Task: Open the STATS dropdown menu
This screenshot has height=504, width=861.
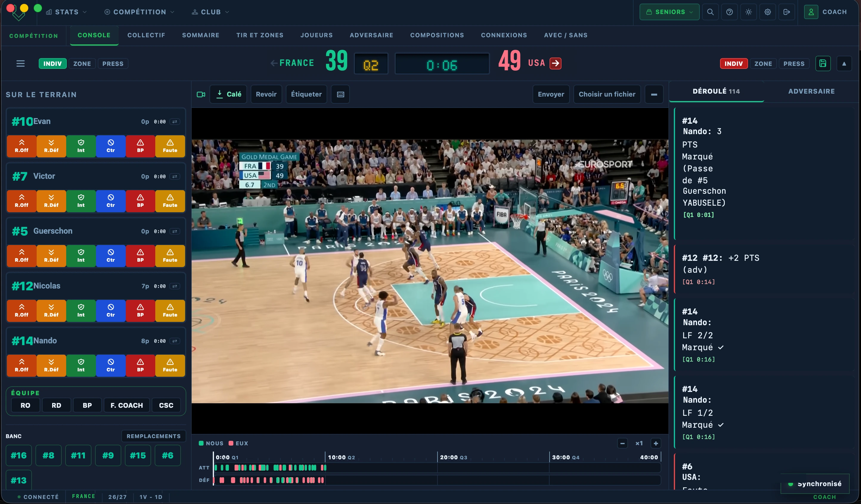Action: (x=67, y=12)
